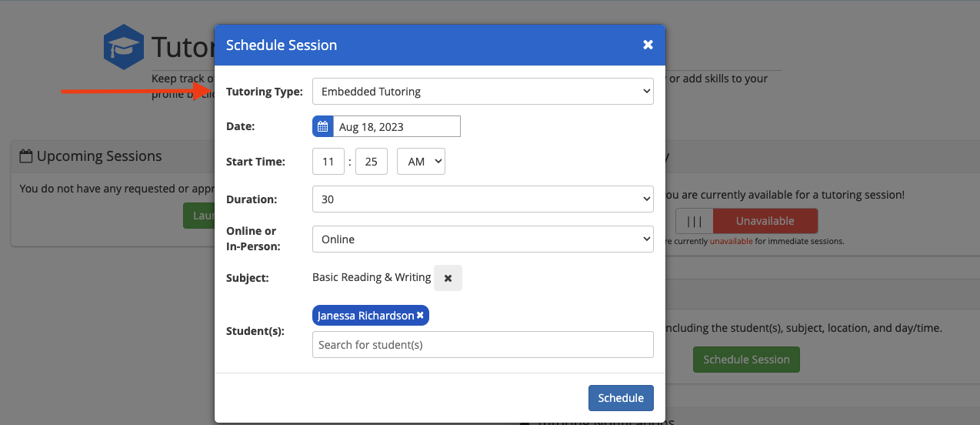Click the Search for student(s) field

coord(482,345)
